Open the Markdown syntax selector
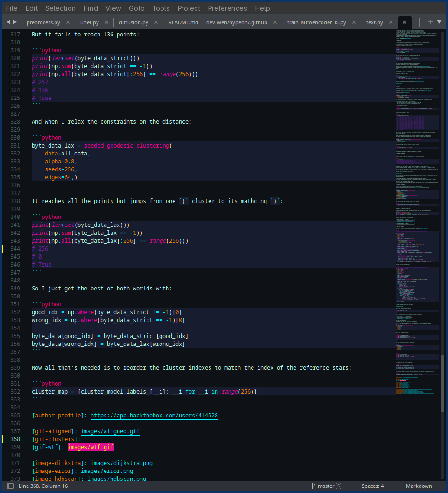 pyautogui.click(x=419, y=486)
